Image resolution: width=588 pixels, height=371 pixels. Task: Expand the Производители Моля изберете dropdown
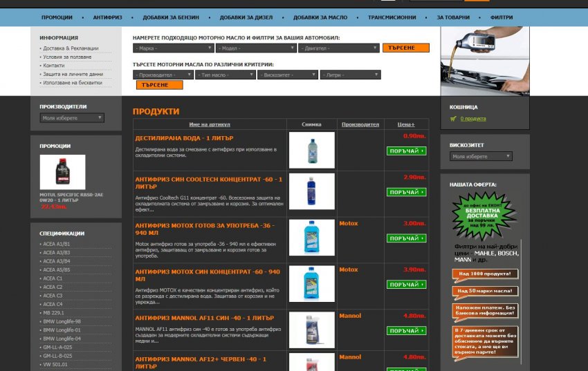[x=72, y=118]
